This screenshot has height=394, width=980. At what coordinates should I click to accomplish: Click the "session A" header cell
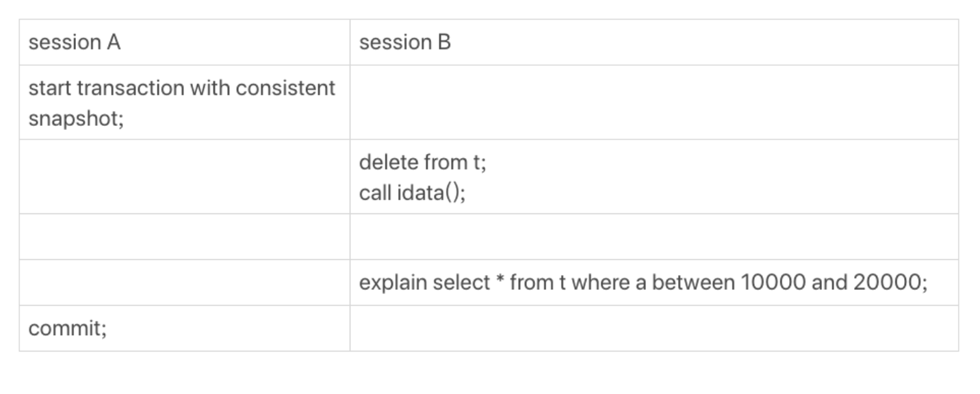click(75, 42)
